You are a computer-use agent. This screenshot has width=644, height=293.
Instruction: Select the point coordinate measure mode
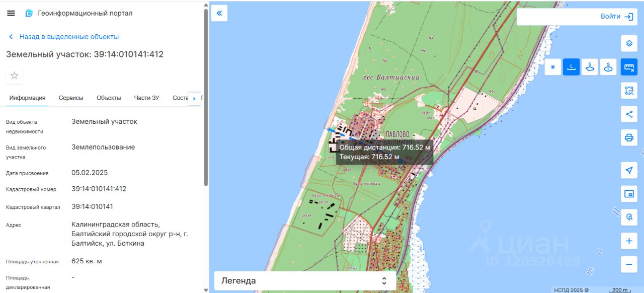click(x=553, y=67)
